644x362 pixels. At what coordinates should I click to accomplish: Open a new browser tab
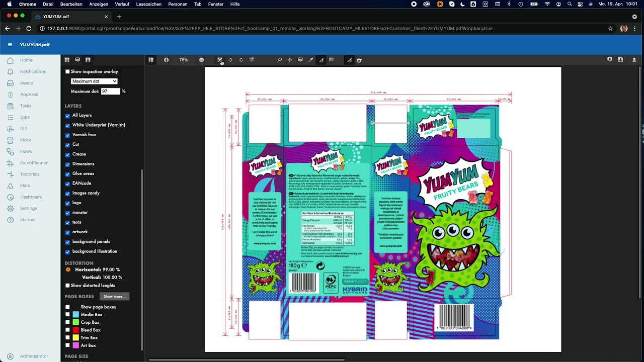point(119,17)
